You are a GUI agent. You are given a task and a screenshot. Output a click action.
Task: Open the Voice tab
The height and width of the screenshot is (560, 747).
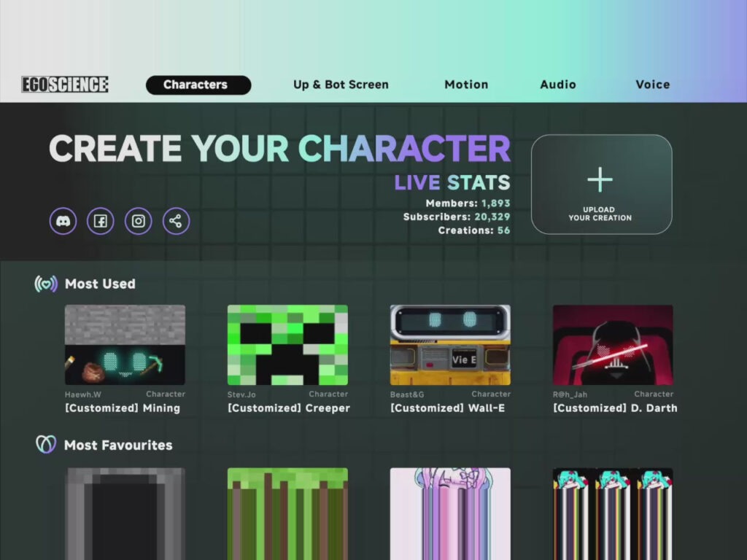[653, 85]
